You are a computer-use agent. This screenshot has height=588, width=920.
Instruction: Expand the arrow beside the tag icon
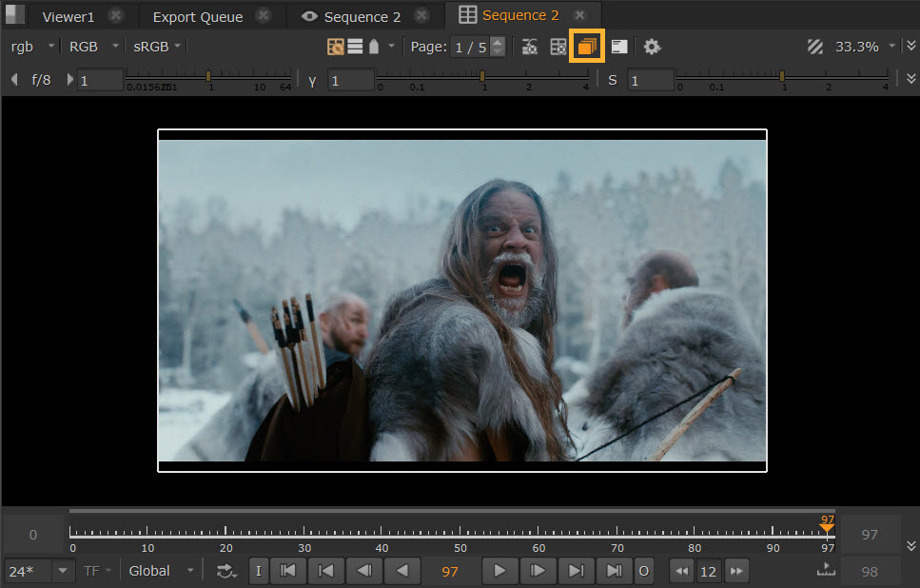[x=391, y=46]
